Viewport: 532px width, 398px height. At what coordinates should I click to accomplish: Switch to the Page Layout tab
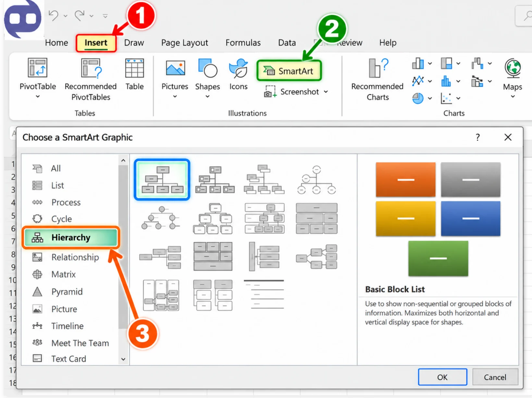pos(185,43)
